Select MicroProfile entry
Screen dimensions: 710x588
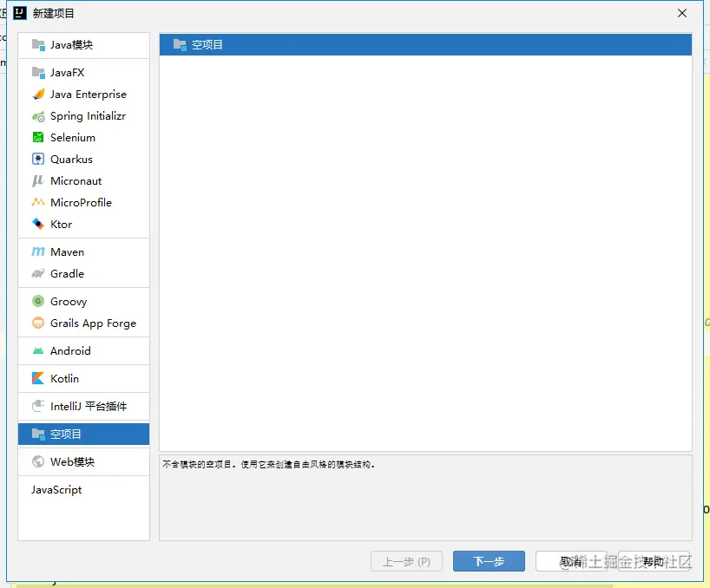coord(84,203)
